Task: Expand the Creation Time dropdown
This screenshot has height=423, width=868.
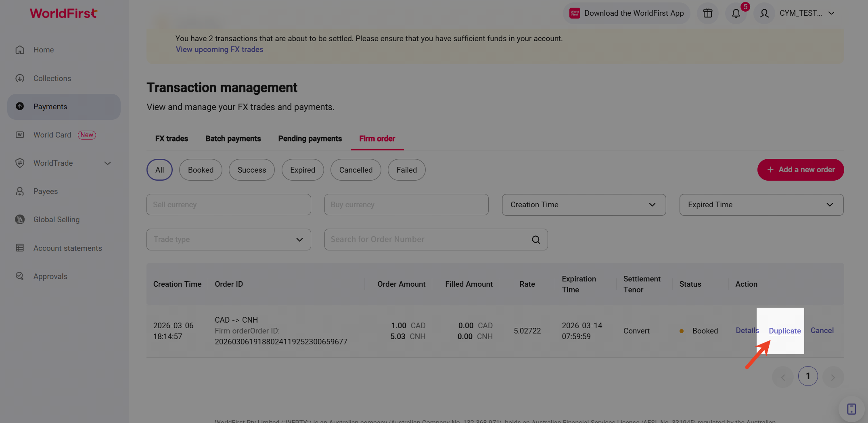Action: point(584,205)
